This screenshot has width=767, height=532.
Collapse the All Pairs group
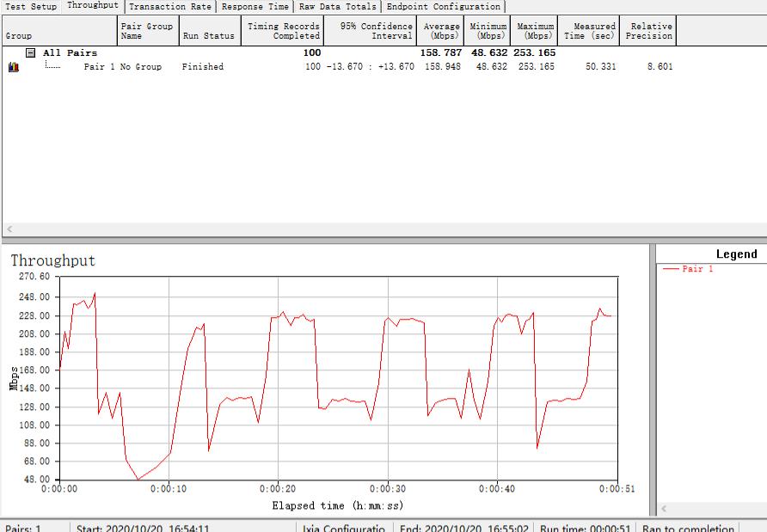(x=30, y=52)
